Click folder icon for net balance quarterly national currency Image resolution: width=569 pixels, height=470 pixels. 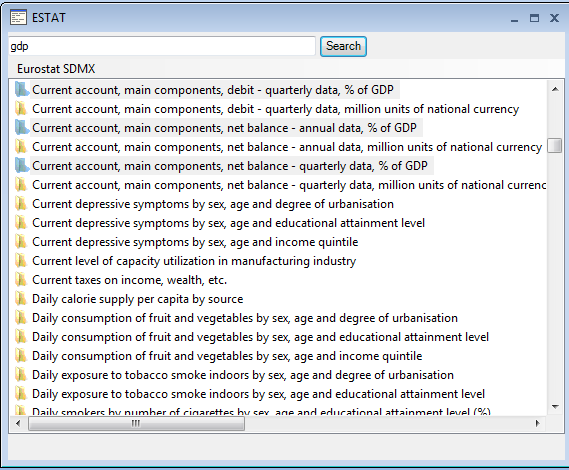pyautogui.click(x=21, y=185)
